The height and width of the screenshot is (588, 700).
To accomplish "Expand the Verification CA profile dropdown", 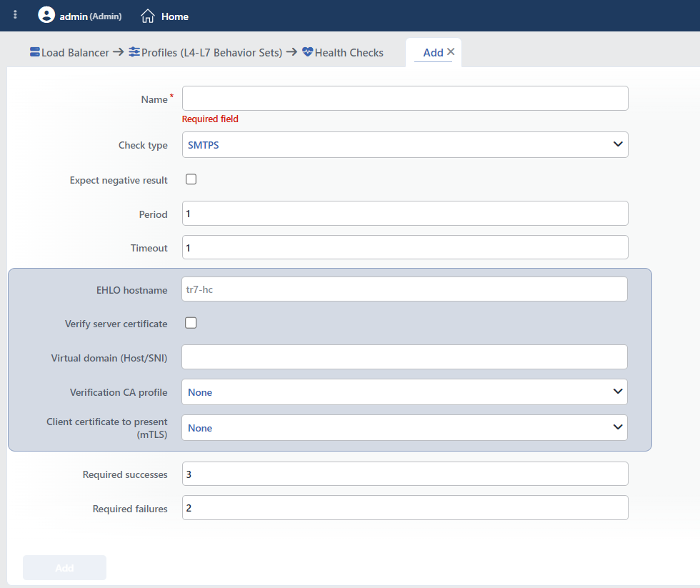I will (404, 392).
